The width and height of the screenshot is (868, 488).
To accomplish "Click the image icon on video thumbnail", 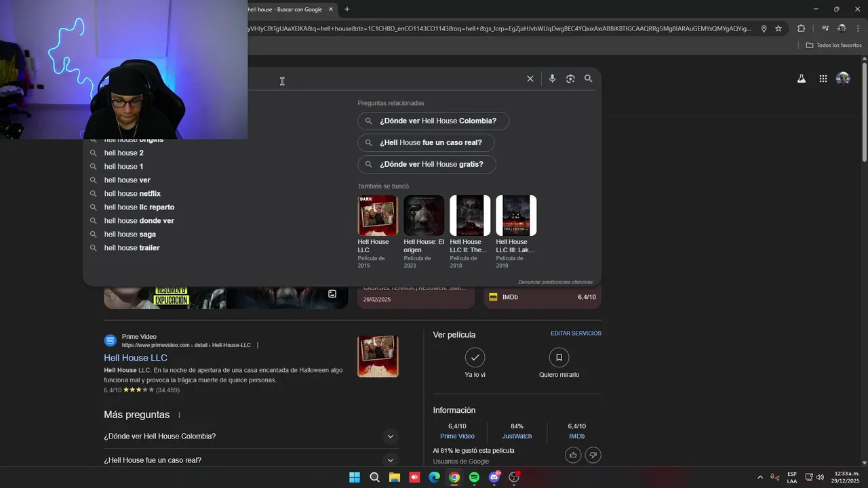I will point(332,293).
